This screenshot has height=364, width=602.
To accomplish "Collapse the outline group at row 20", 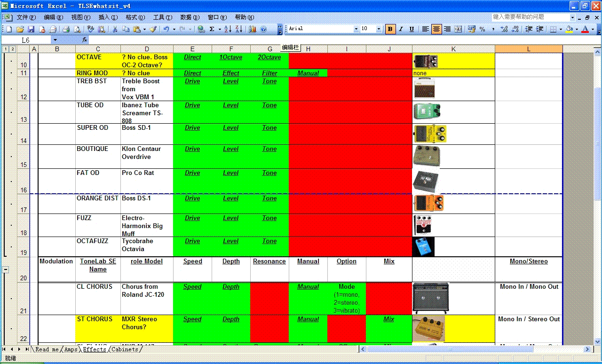I will [x=6, y=269].
